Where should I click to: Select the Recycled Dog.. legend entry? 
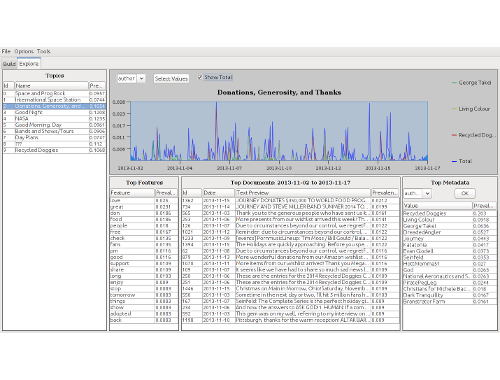[473, 135]
